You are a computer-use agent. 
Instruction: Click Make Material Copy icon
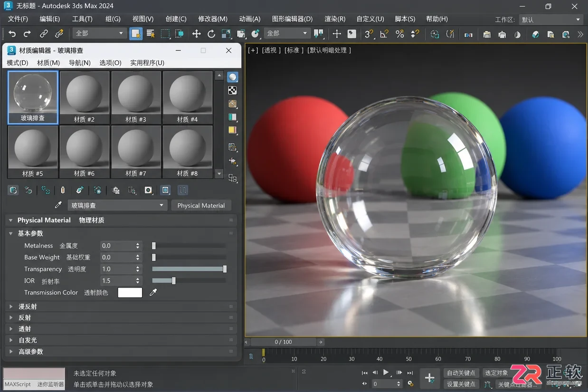(80, 190)
